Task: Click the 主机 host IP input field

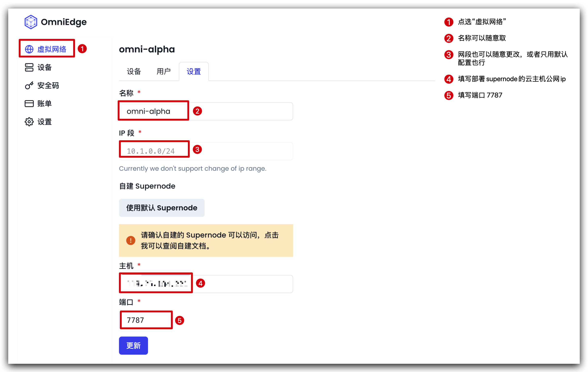Action: 206,284
